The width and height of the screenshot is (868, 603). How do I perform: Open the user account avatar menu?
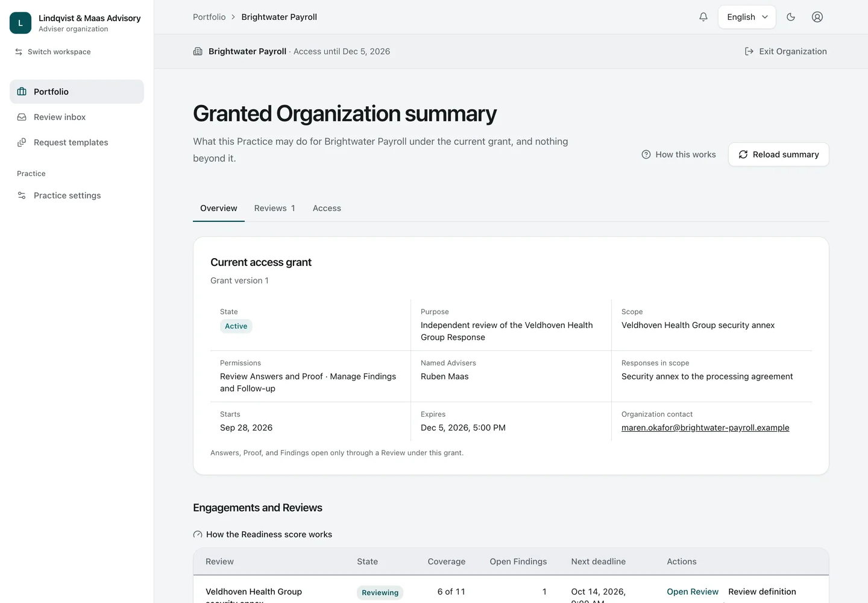point(817,17)
